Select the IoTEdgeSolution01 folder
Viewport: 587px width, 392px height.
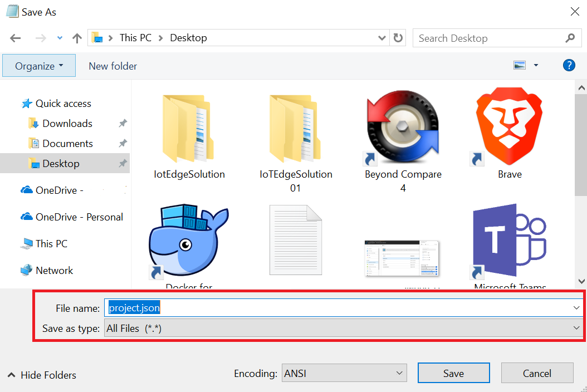click(x=296, y=143)
